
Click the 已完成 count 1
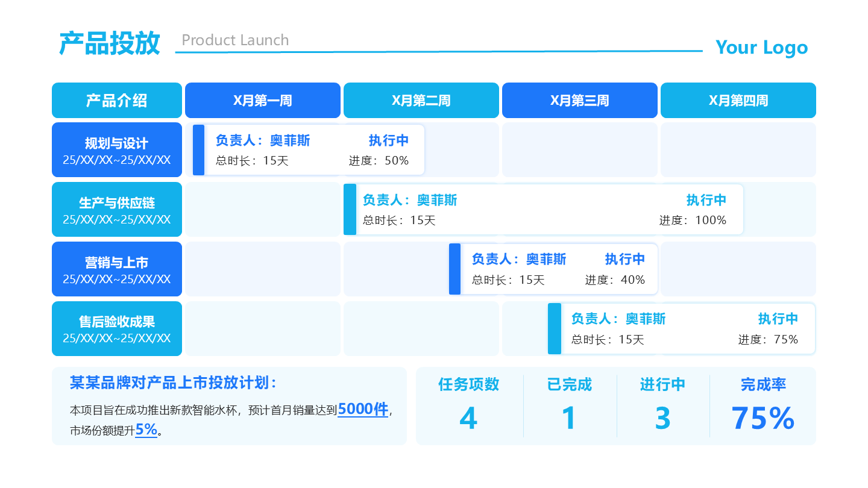[x=569, y=418]
